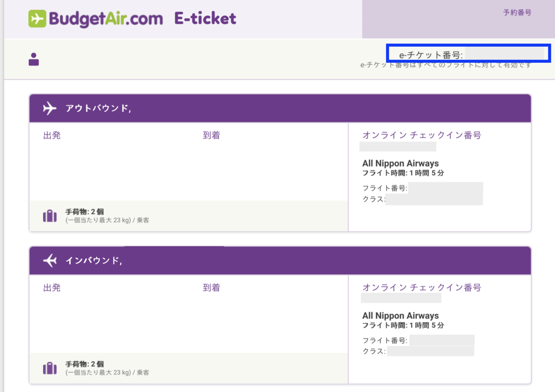
Task: Click the e-ticket validity note text
Action: point(445,65)
